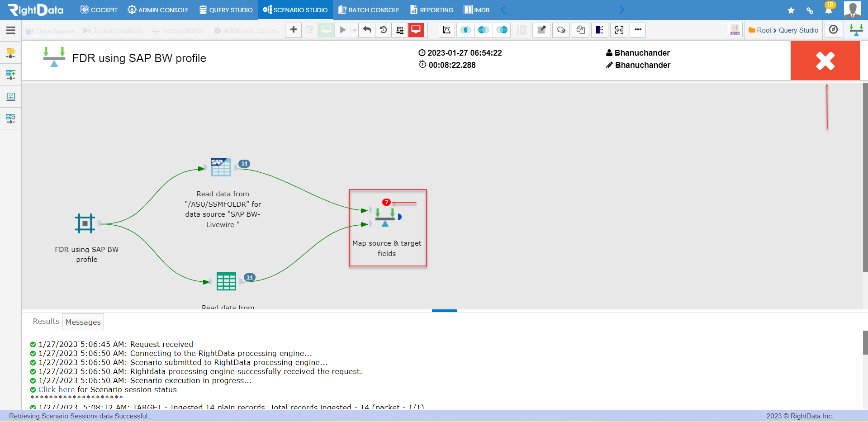Click the merge arrows icon
This screenshot has height=422, width=868.
click(x=619, y=30)
